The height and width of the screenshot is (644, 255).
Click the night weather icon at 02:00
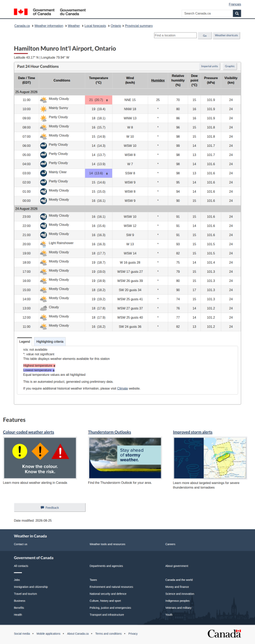pyautogui.click(x=43, y=182)
